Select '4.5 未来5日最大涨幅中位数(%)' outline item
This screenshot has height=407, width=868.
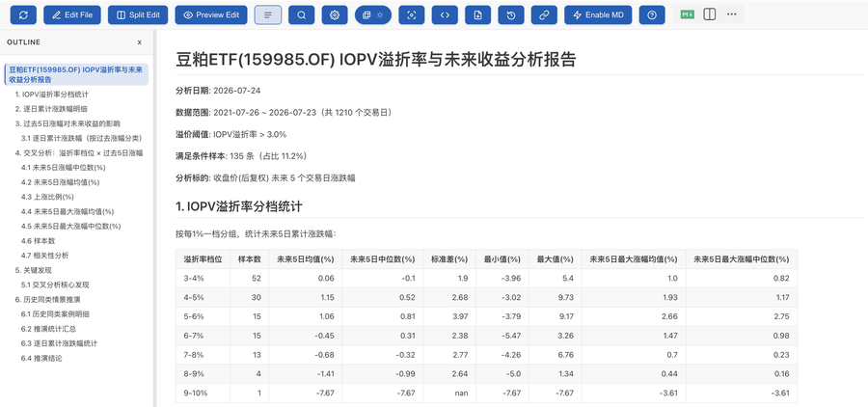click(x=70, y=226)
